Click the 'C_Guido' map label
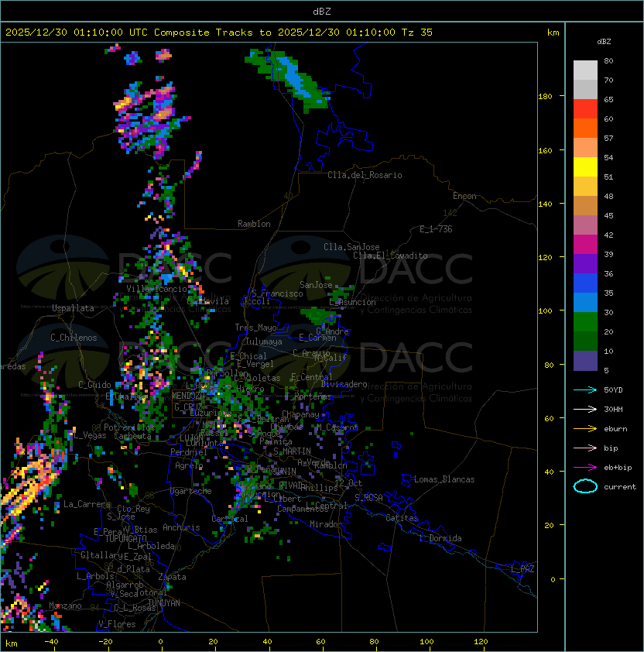Image resolution: width=644 pixels, height=652 pixels. (94, 385)
